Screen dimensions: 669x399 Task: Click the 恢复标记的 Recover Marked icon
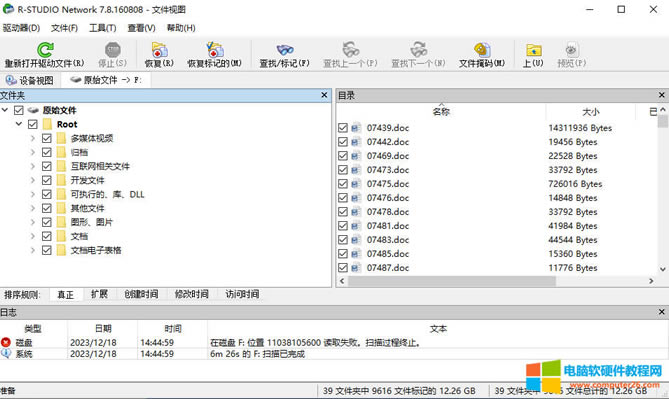click(215, 50)
